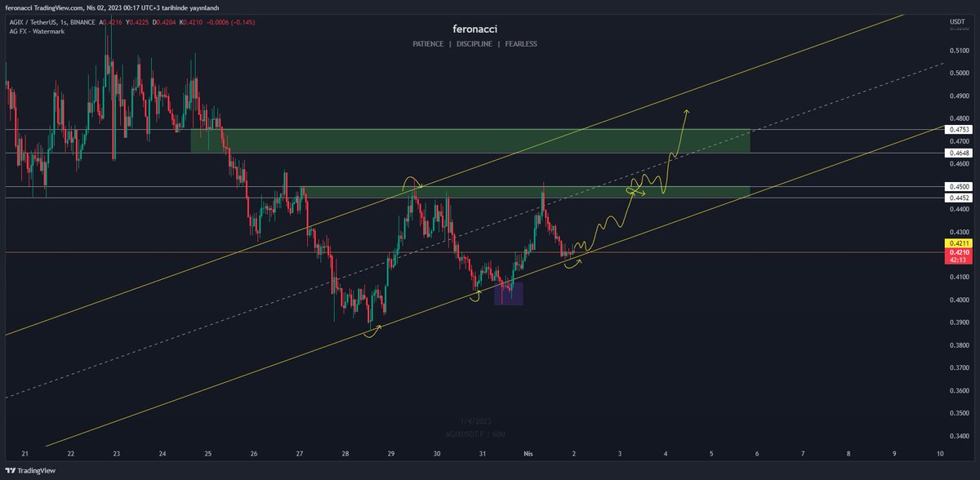Select the 0.4753 resistance price label
This screenshot has width=980, height=480.
click(x=957, y=129)
